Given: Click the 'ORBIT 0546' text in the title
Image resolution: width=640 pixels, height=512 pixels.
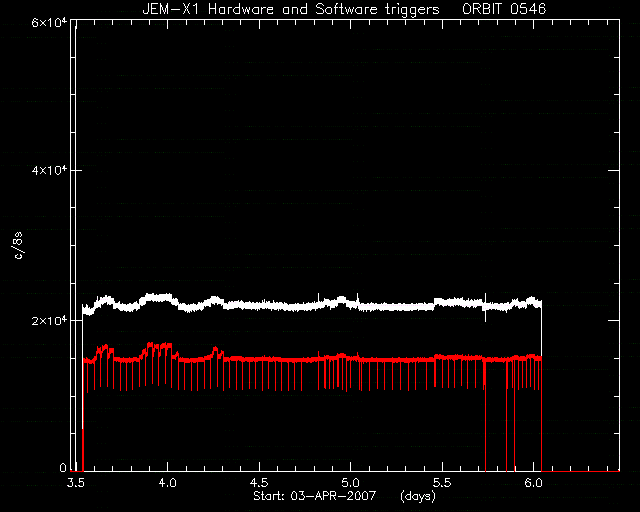Looking at the screenshot, I should point(504,9).
